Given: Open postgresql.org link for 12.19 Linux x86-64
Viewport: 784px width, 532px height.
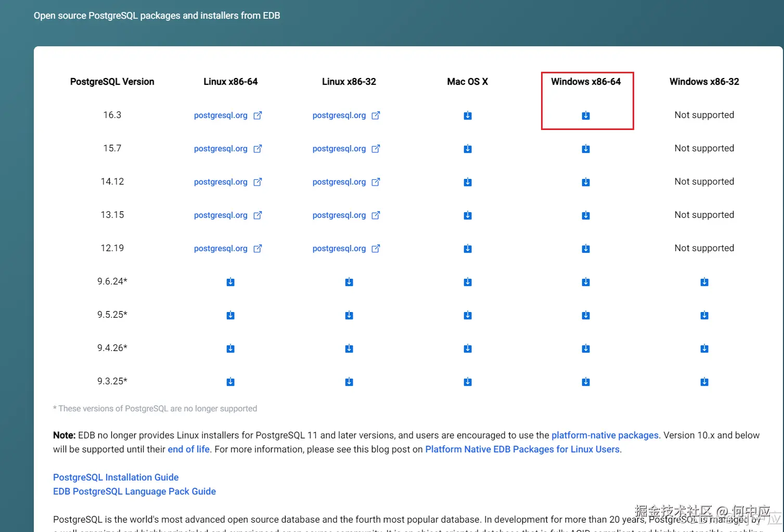Looking at the screenshot, I should point(228,249).
